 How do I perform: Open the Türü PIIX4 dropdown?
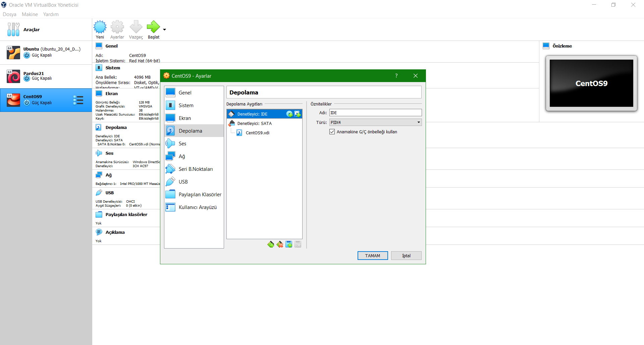click(x=375, y=123)
